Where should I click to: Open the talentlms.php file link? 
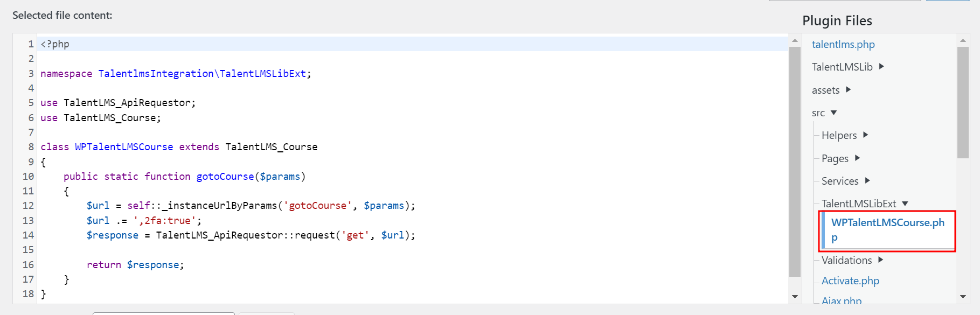[843, 45]
